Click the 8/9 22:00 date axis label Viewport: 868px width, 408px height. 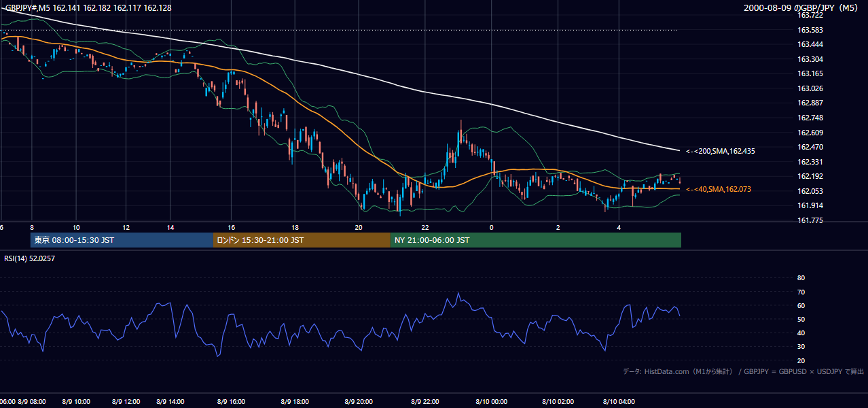point(425,402)
